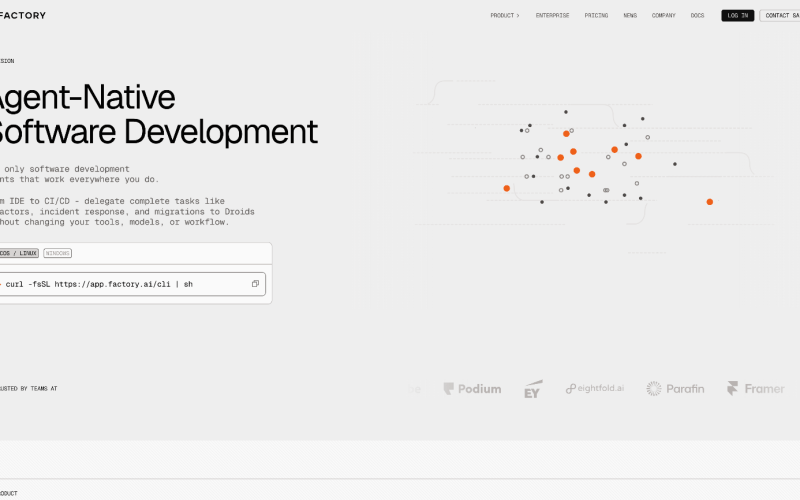
Task: Click the Factory logo in header
Action: (x=22, y=15)
